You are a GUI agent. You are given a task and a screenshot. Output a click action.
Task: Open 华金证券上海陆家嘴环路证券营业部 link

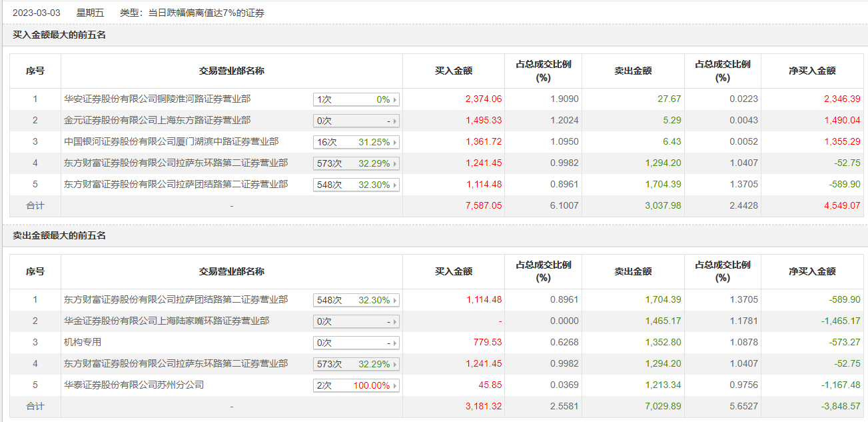pos(167,321)
